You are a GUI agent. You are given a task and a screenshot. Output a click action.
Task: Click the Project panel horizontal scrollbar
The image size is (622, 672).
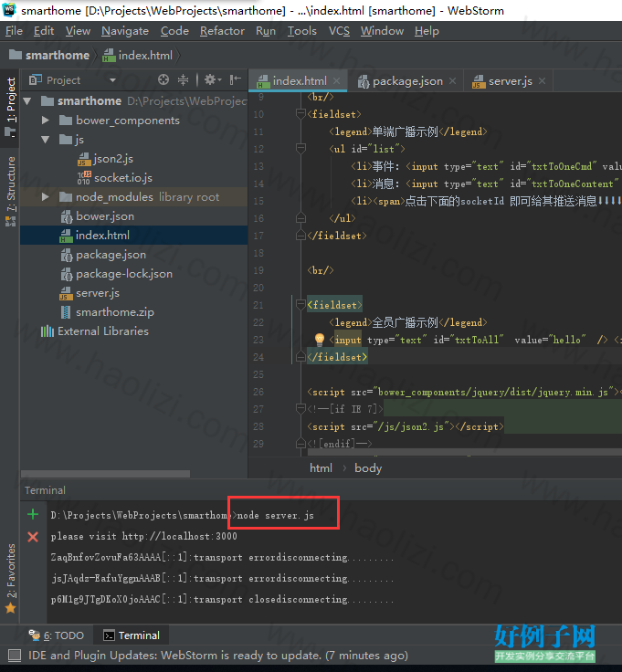pos(105,474)
